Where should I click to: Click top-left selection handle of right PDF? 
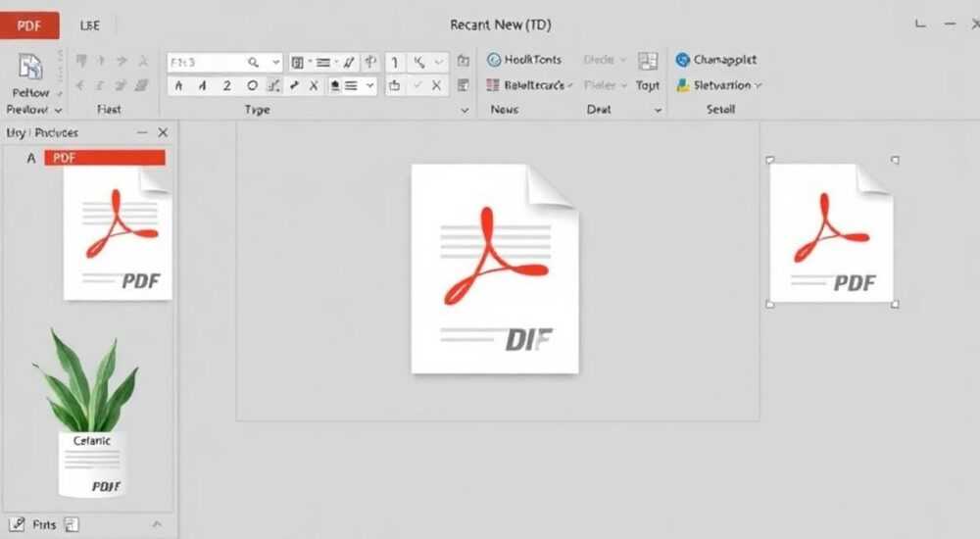[x=770, y=160]
